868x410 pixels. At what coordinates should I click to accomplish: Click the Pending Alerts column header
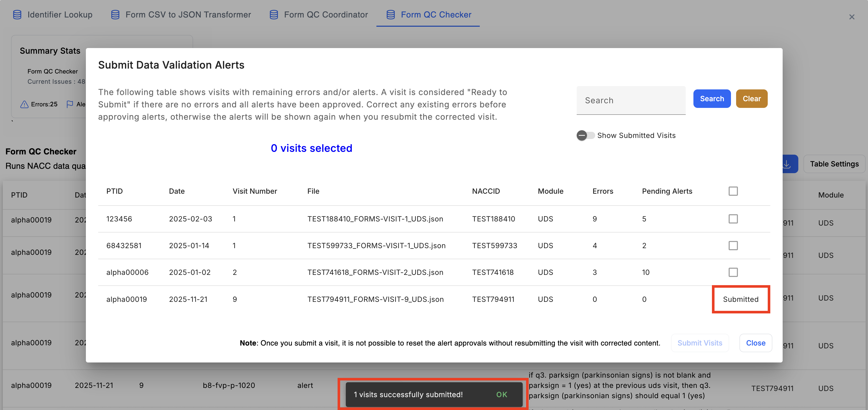[x=667, y=191]
